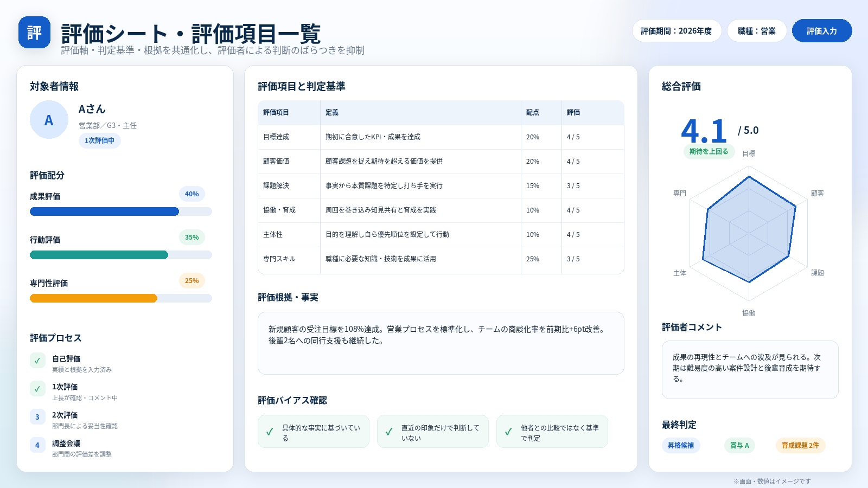
Task: Click the 25% weight of 専門スキル
Action: coord(533,259)
